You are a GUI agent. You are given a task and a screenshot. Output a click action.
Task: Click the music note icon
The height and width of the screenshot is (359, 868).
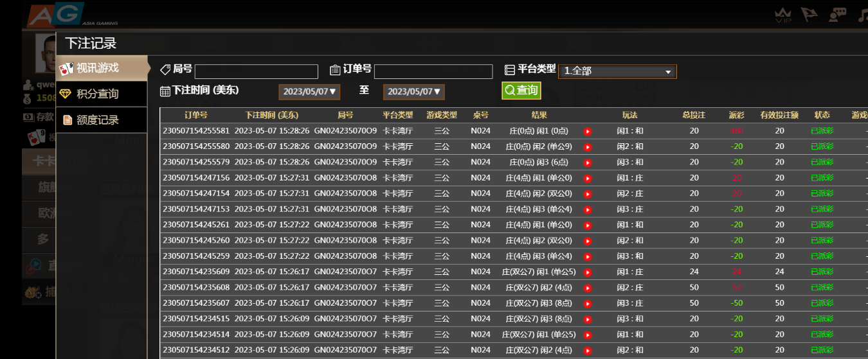click(862, 15)
